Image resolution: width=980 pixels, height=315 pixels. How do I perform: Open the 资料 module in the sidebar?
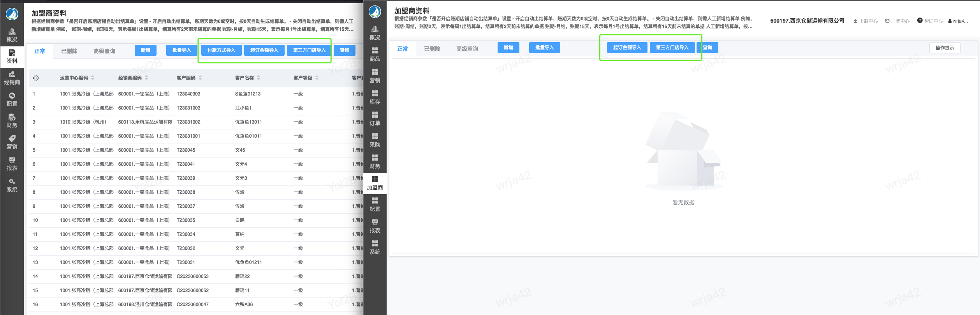coord(12,57)
